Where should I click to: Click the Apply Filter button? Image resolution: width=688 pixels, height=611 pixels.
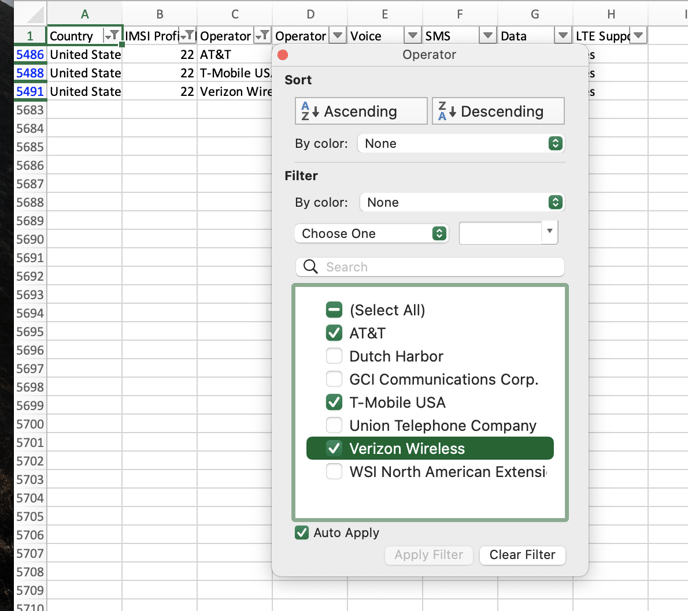pyautogui.click(x=429, y=555)
